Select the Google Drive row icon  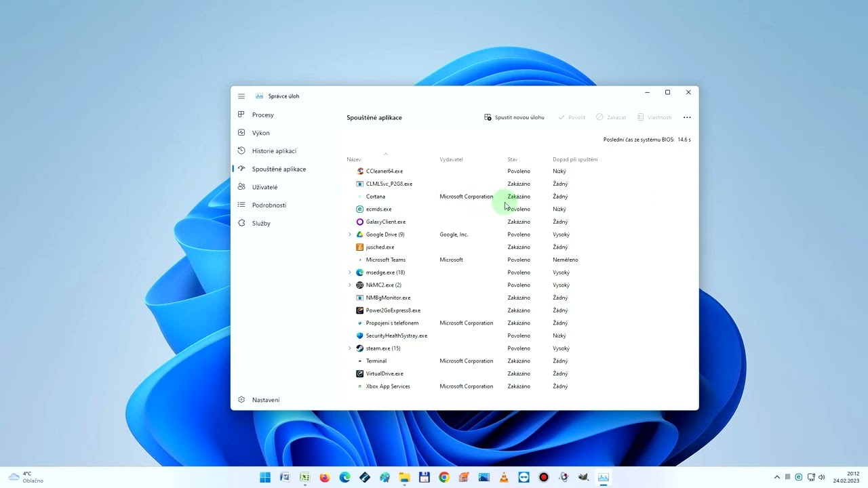click(360, 235)
